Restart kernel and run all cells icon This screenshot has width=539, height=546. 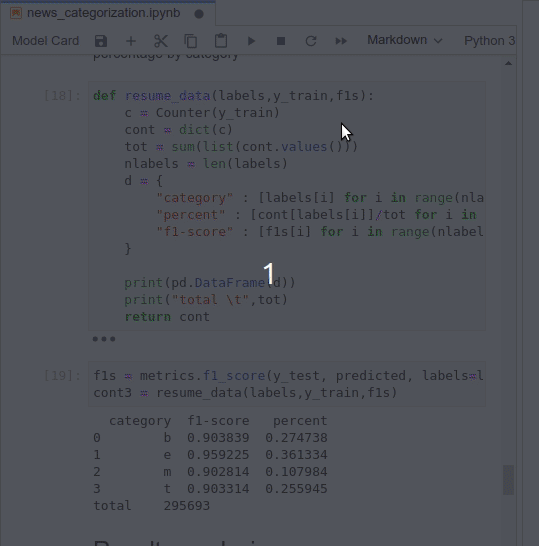click(x=341, y=41)
